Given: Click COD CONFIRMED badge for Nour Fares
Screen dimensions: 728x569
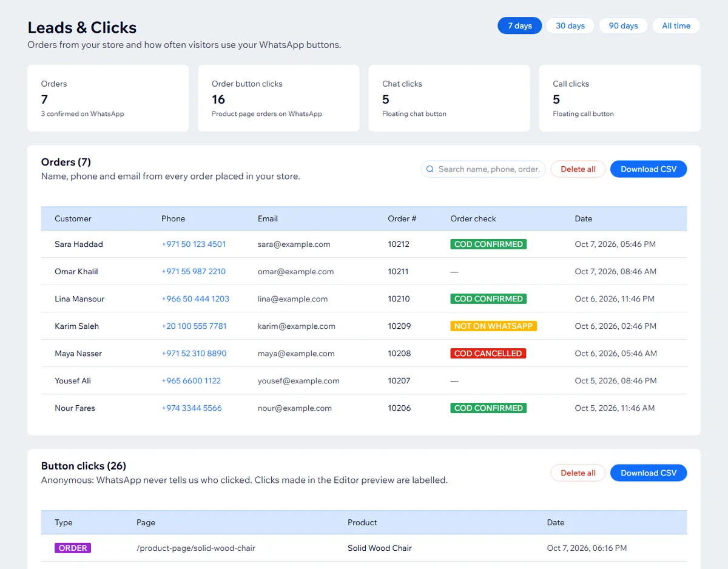Looking at the screenshot, I should [x=488, y=408].
